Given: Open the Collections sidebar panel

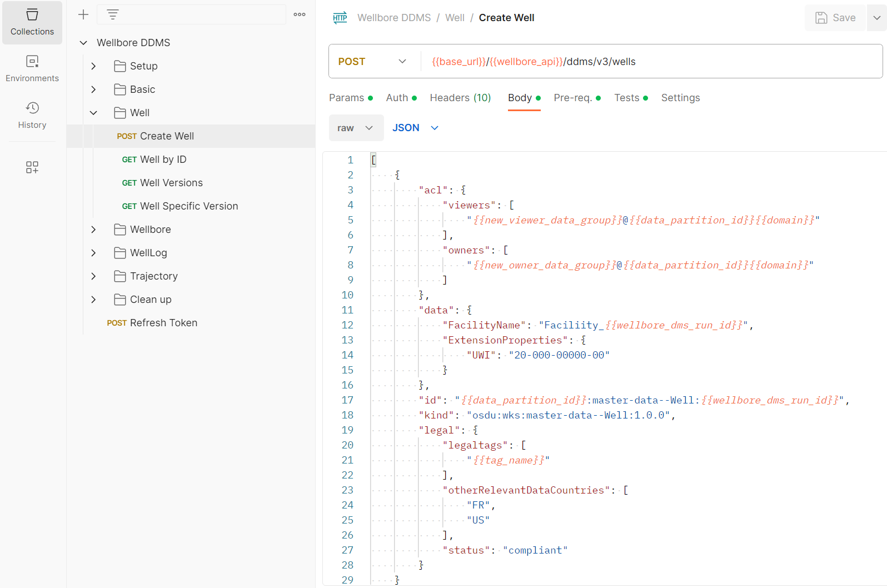Looking at the screenshot, I should tap(32, 23).
